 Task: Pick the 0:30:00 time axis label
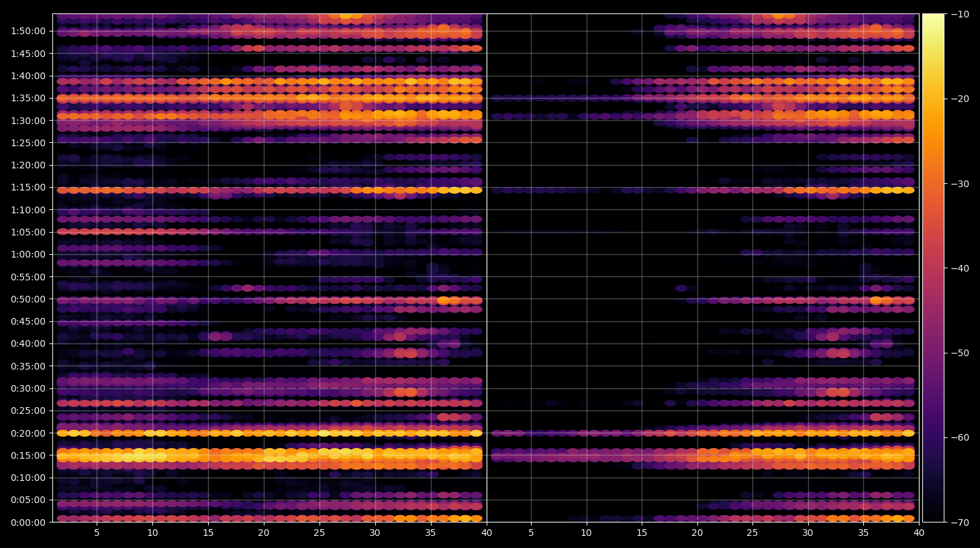coord(28,388)
